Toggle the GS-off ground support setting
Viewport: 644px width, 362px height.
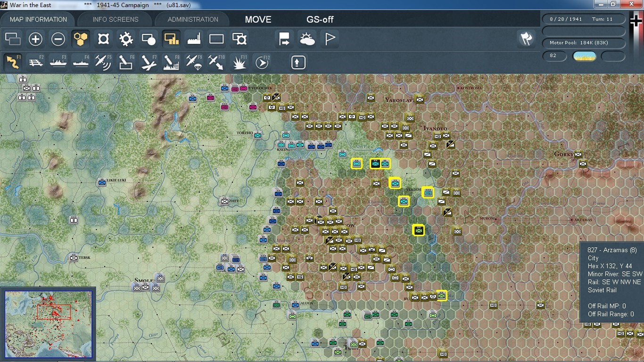coord(320,20)
